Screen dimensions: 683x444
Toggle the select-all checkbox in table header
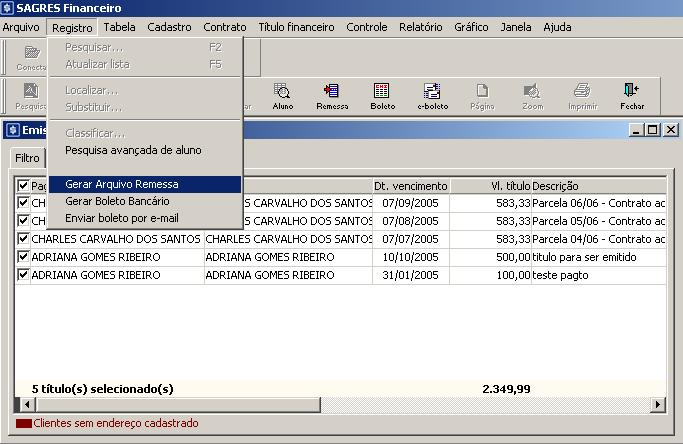coord(24,186)
